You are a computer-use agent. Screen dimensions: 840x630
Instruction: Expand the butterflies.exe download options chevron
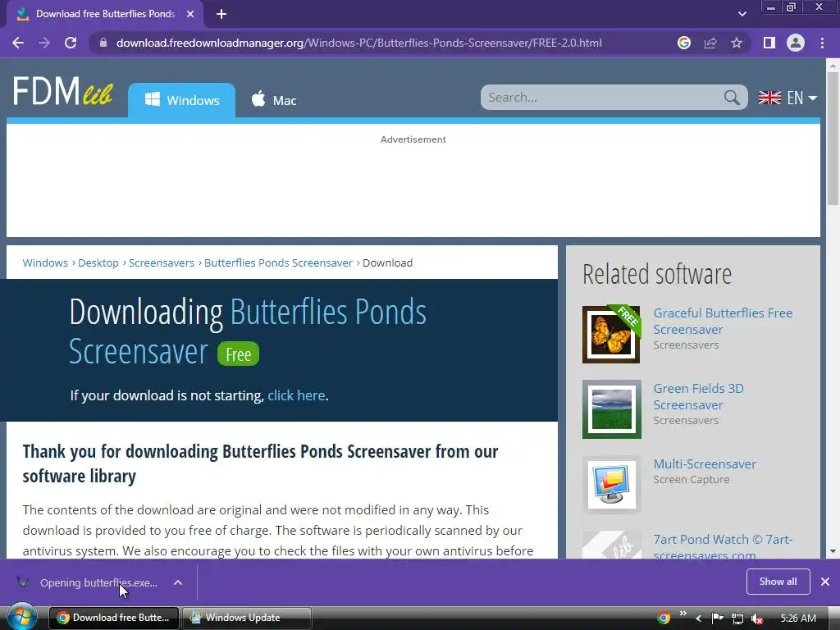click(x=178, y=582)
